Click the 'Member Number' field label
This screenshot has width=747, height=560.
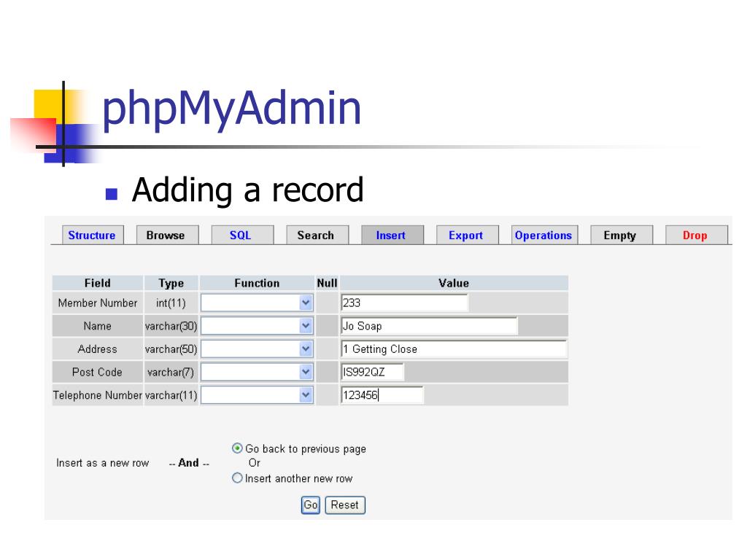[x=98, y=303]
